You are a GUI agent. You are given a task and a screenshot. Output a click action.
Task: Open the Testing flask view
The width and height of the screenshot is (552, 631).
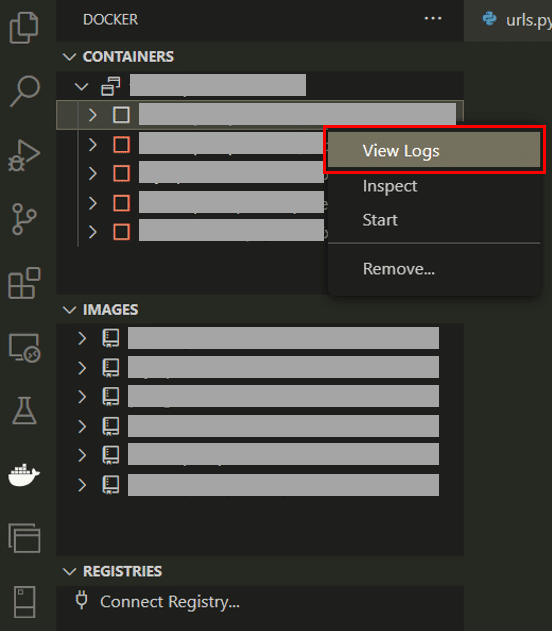[x=24, y=411]
